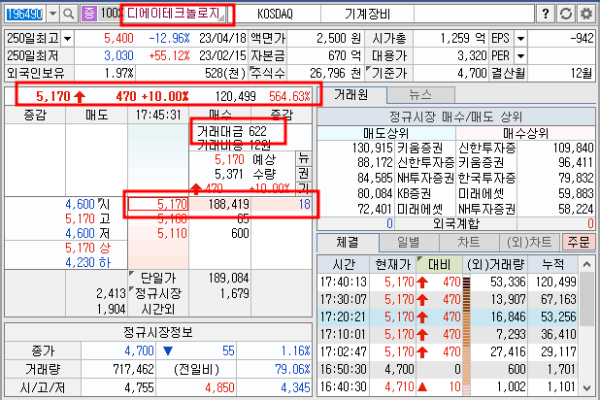
Task: Refresh data with the circular arrow icon
Action: pos(566,14)
